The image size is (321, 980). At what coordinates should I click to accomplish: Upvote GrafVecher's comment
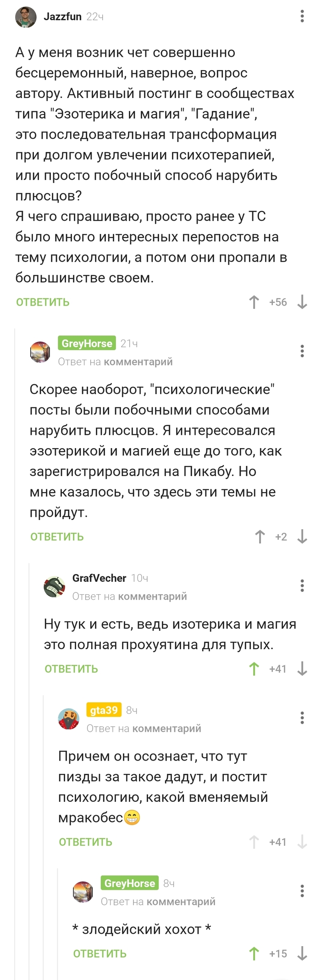coord(253,669)
